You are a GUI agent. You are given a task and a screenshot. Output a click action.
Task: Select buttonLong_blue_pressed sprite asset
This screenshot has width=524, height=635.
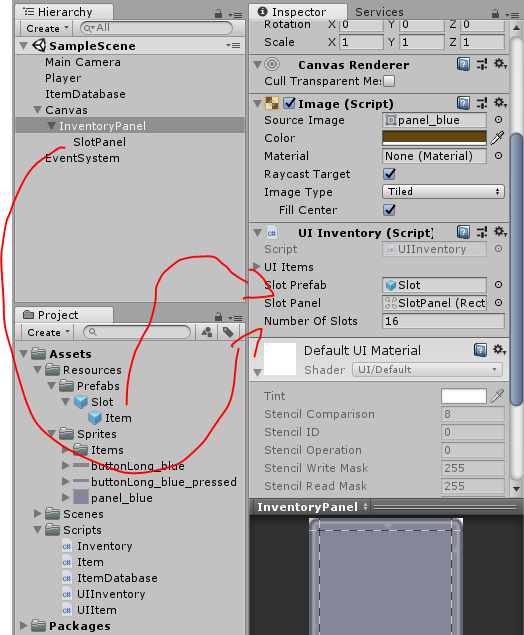click(x=164, y=482)
